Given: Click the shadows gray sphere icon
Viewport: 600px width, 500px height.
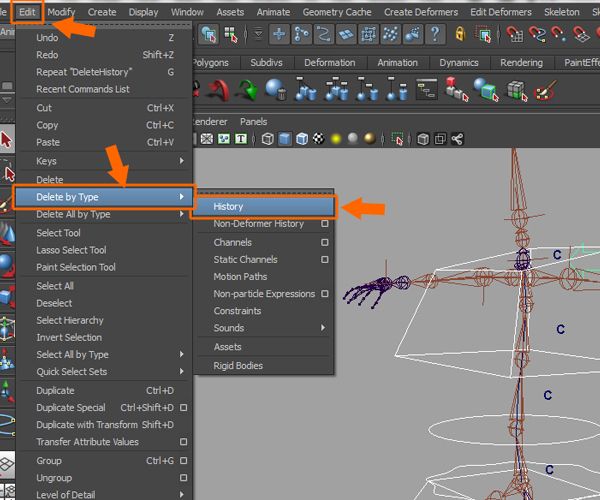Looking at the screenshot, I should [352, 138].
